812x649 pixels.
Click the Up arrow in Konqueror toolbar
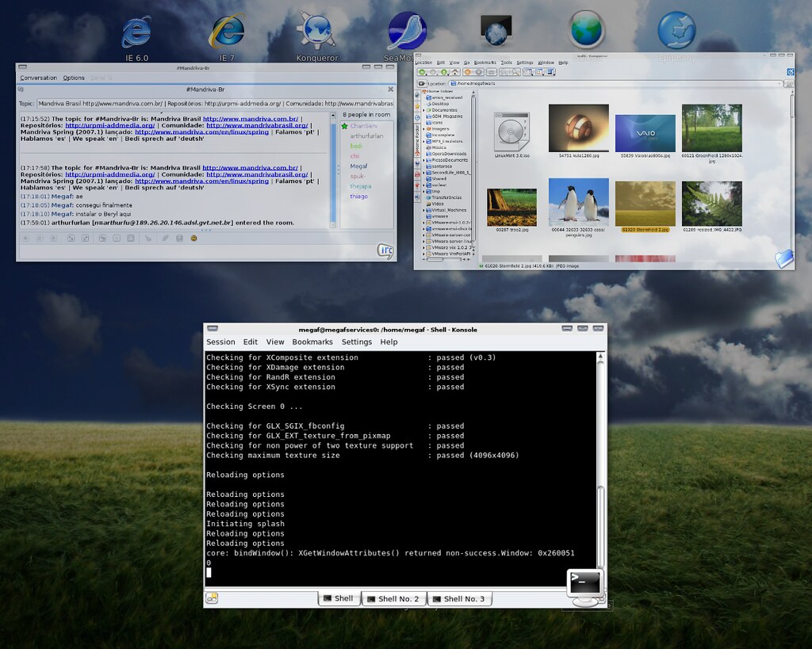click(x=444, y=72)
